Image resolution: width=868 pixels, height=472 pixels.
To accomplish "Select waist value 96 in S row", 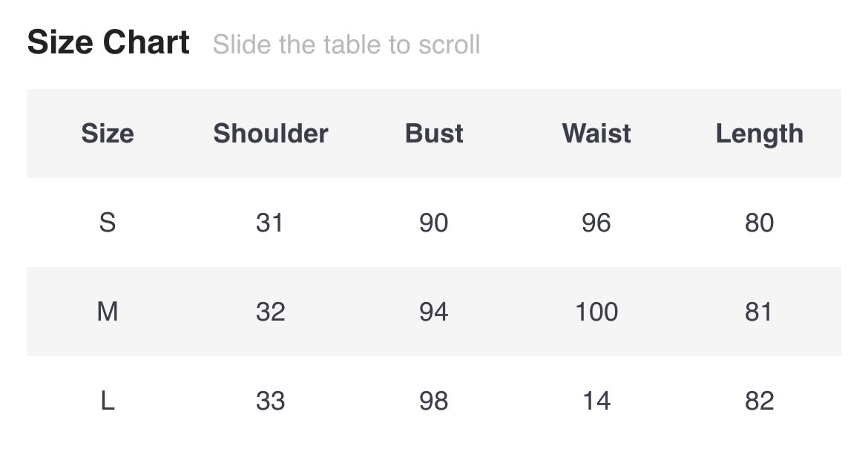I will coord(596,223).
